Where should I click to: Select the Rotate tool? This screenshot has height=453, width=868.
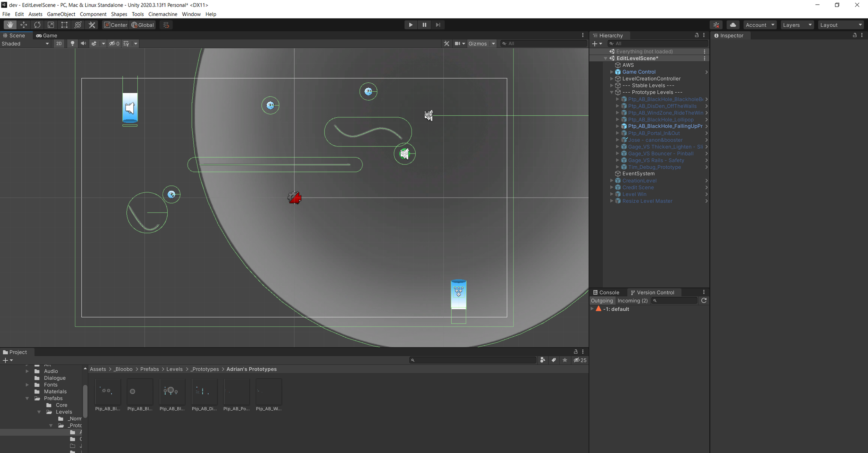click(x=37, y=25)
